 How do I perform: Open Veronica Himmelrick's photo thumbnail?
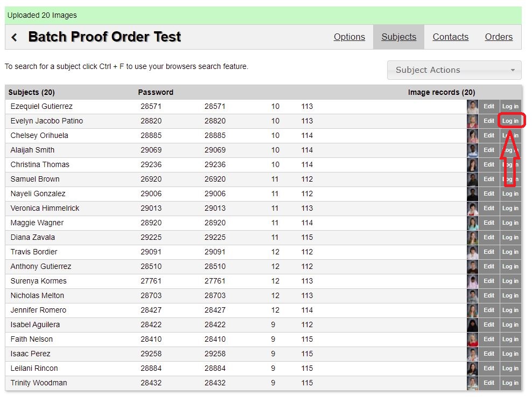472,209
